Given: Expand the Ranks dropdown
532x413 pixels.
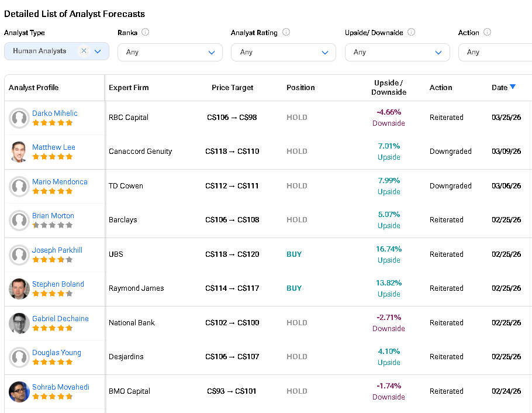Looking at the screenshot, I should pos(170,52).
